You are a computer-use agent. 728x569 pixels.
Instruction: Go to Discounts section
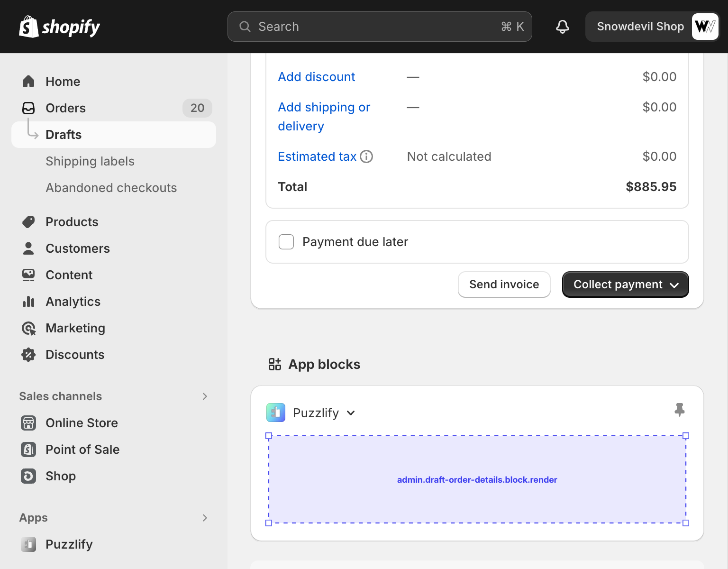click(74, 355)
